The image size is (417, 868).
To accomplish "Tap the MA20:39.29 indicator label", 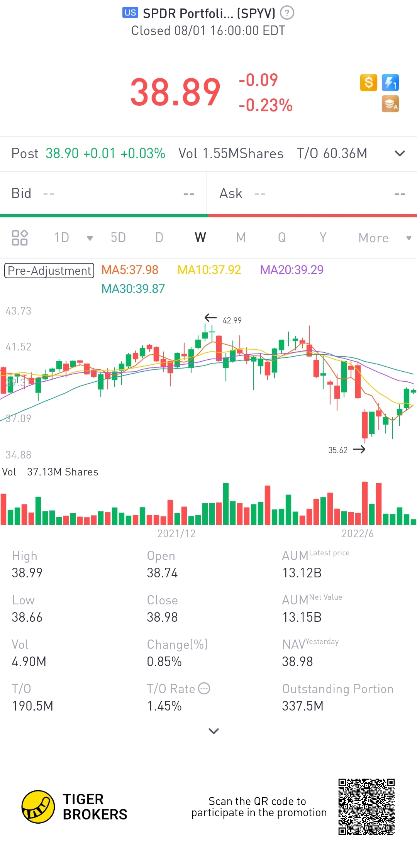I will click(292, 270).
